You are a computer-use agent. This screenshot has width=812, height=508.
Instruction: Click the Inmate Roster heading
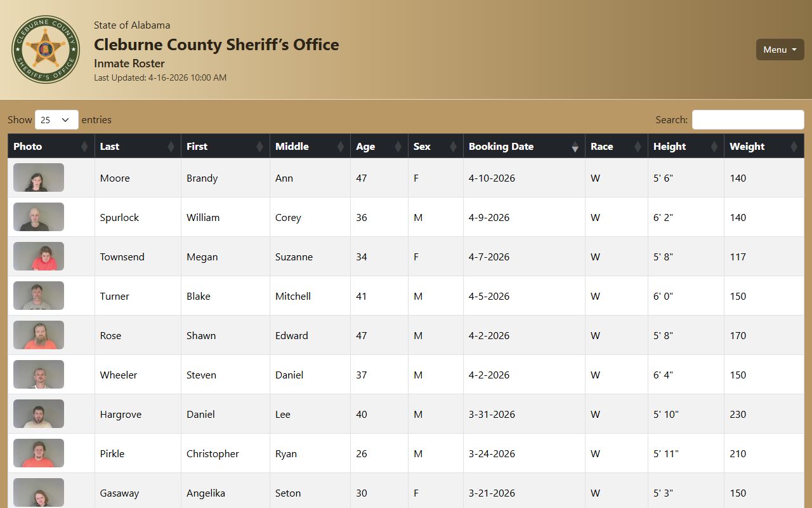[129, 63]
